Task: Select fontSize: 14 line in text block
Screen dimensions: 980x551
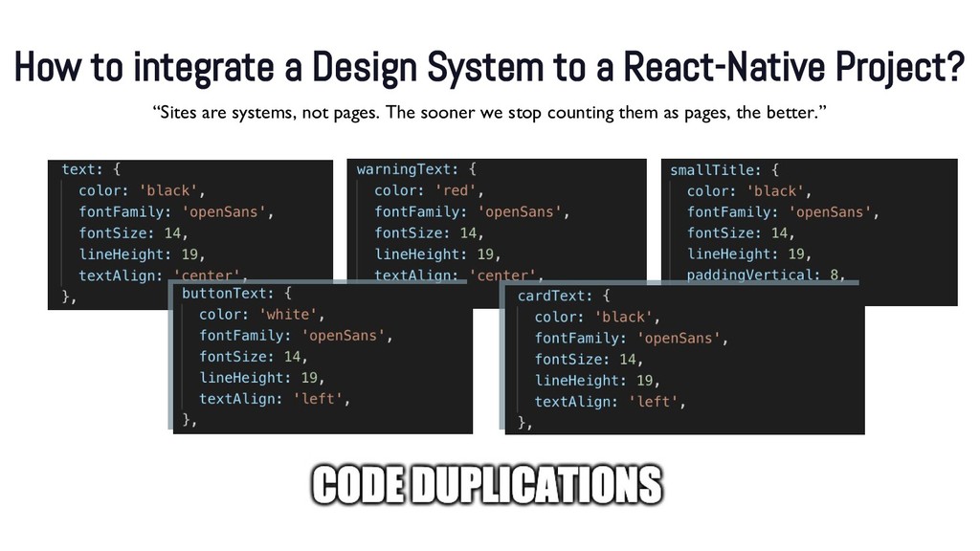Action: click(133, 233)
